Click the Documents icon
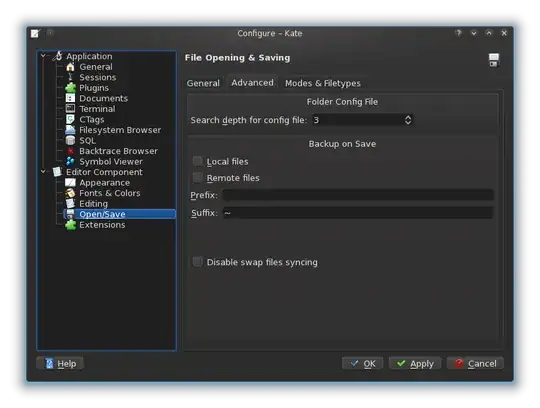The height and width of the screenshot is (408, 540). (70, 98)
